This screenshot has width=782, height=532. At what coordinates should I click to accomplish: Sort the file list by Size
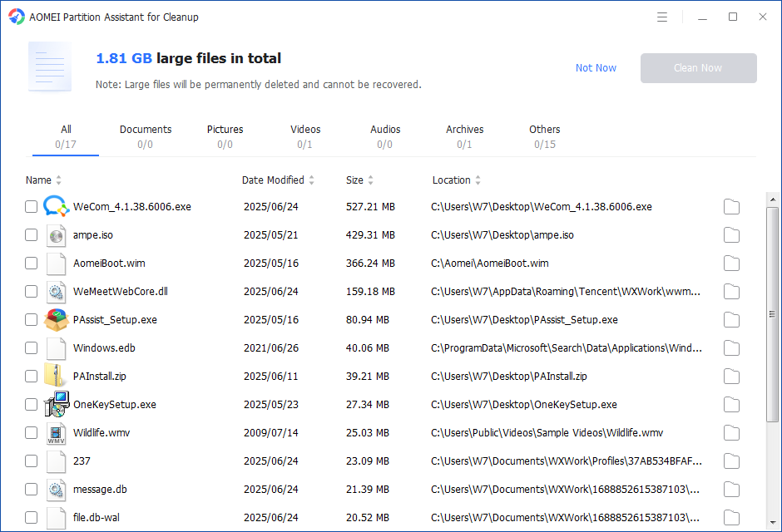coord(359,180)
